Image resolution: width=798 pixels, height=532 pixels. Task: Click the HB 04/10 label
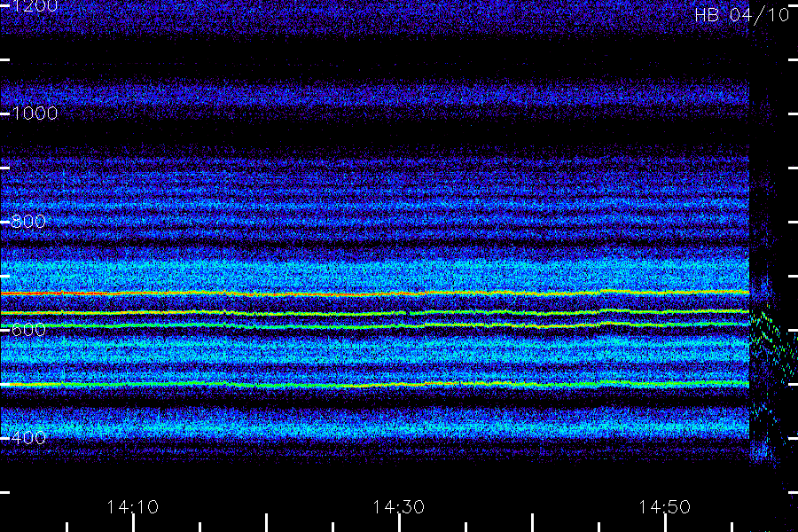[x=742, y=15]
